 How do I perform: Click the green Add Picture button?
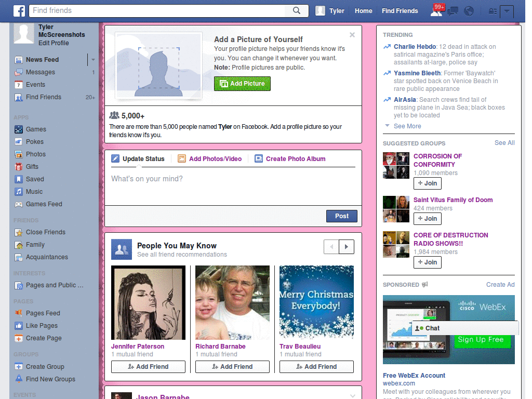(242, 84)
